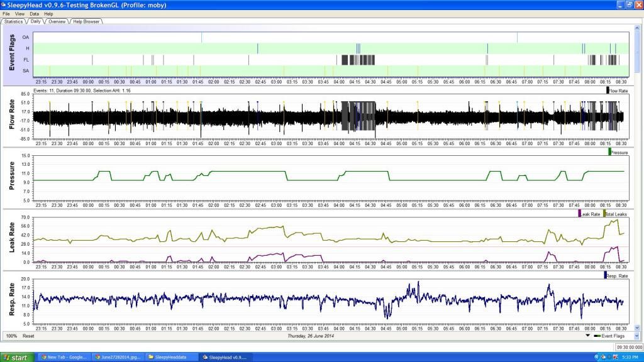644x362 pixels.
Task: Switch to June27282014.jpg taskbar item
Action: pyautogui.click(x=118, y=358)
